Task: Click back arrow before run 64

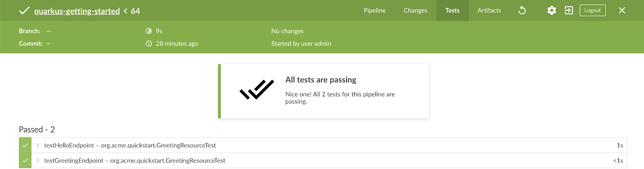Action: (x=126, y=11)
